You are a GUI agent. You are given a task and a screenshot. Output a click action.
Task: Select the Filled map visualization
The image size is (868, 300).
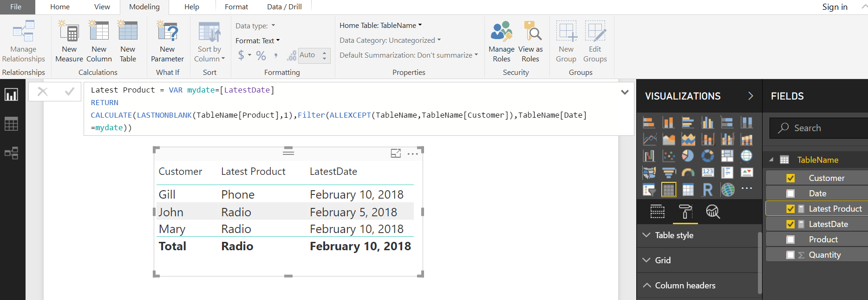tap(649, 173)
